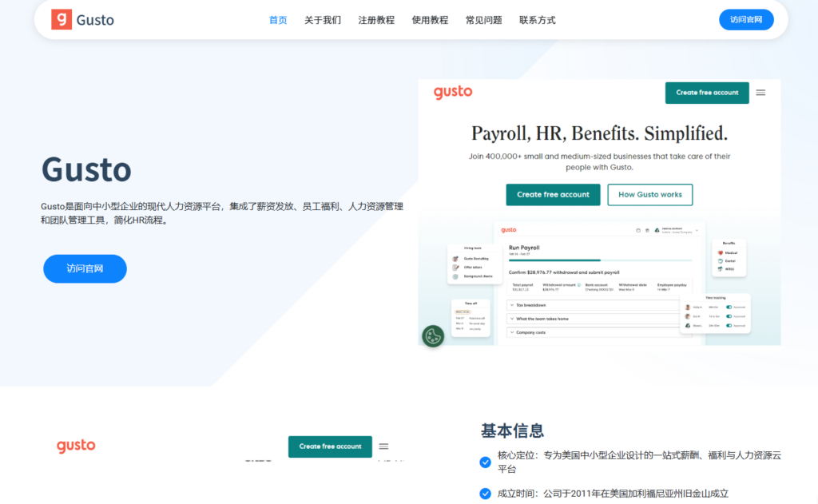Toggle the middle approval switch in Time tracking
Screen dimensions: 818x504
[x=728, y=316]
